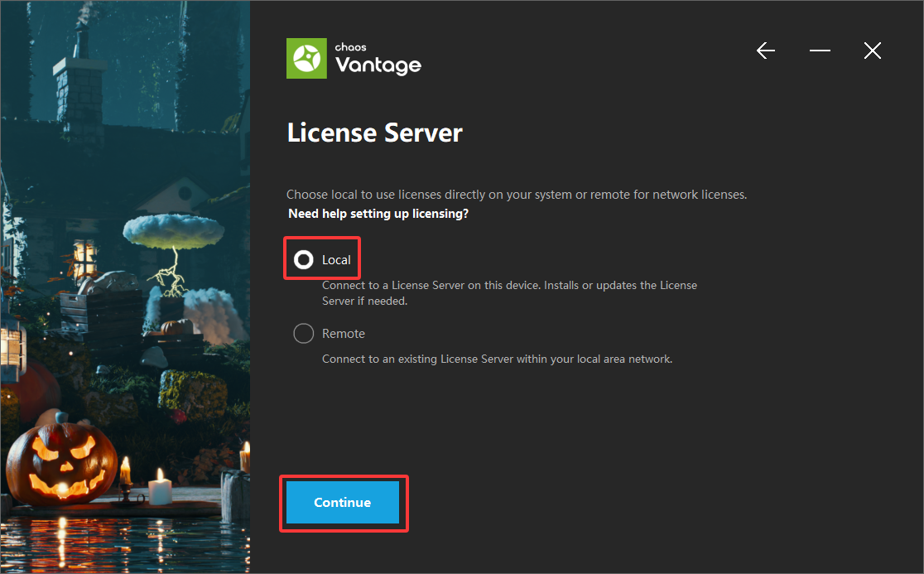Screen dimensions: 924x574
Task: Click the Halloween scene artwork
Action: tap(125, 287)
